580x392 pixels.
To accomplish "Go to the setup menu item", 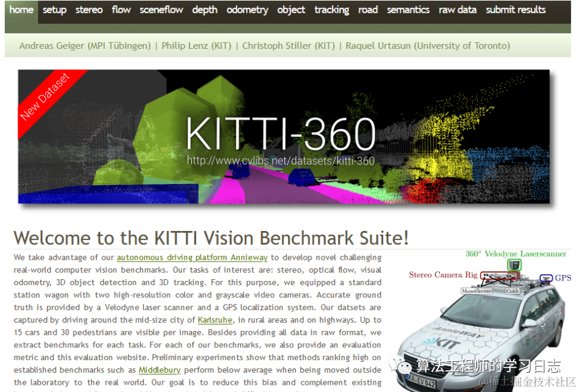I will [54, 10].
